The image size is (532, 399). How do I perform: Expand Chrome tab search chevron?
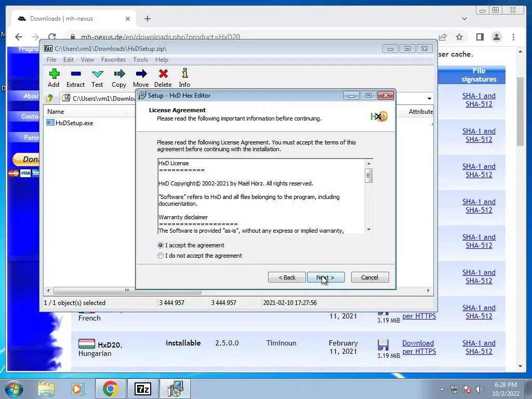[464, 19]
